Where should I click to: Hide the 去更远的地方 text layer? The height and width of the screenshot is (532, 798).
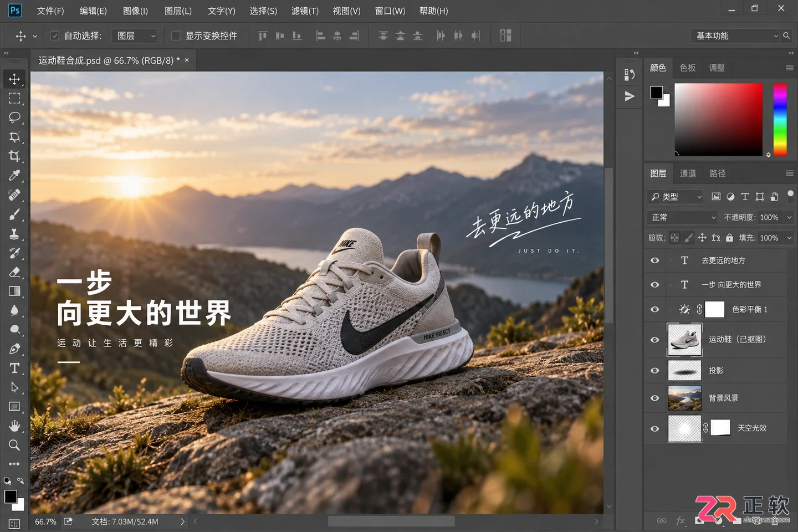(x=655, y=260)
